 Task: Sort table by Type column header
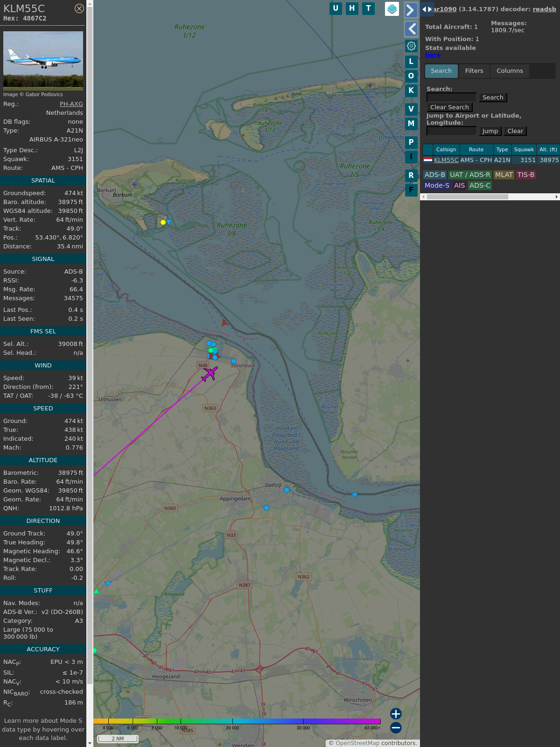[502, 149]
